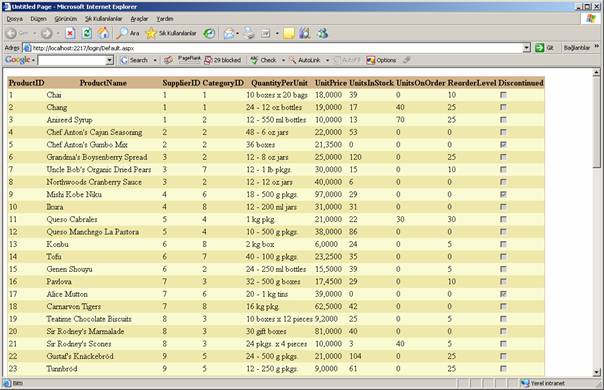604x390 pixels.
Task: Open the Görünüm menu
Action: click(65, 18)
